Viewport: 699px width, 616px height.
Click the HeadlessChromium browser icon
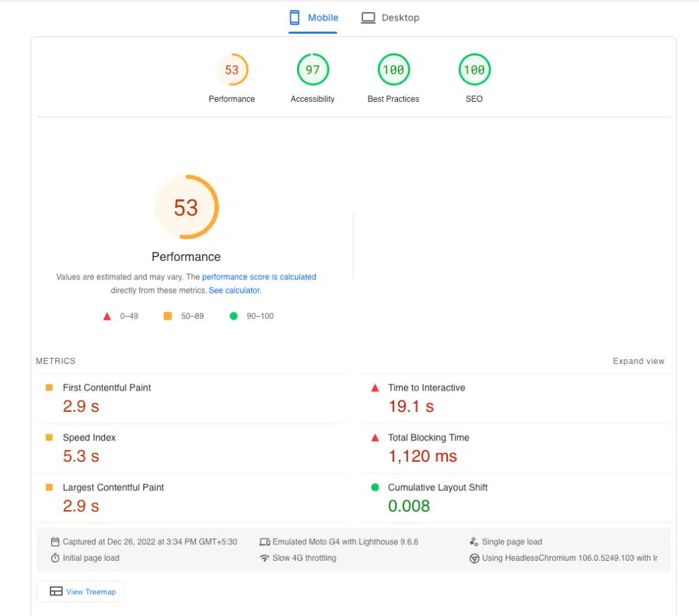474,558
